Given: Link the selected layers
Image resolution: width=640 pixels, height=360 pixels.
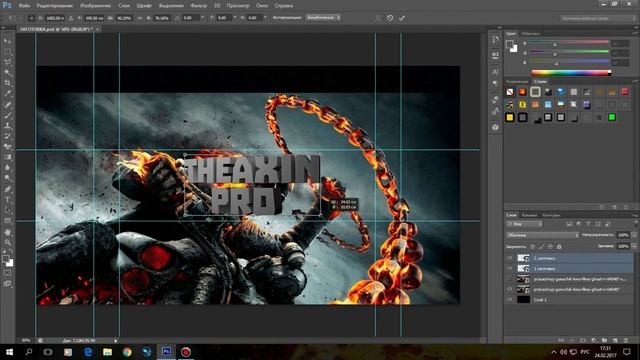Looking at the screenshot, I should click(x=561, y=340).
